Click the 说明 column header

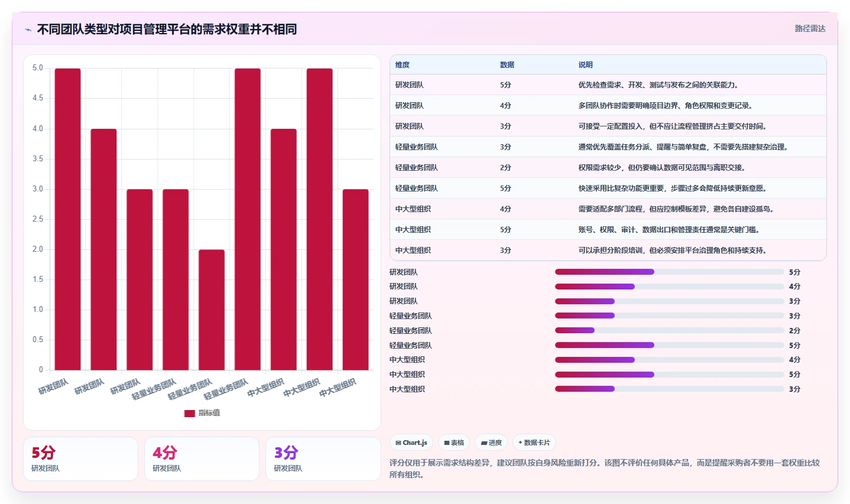point(586,65)
